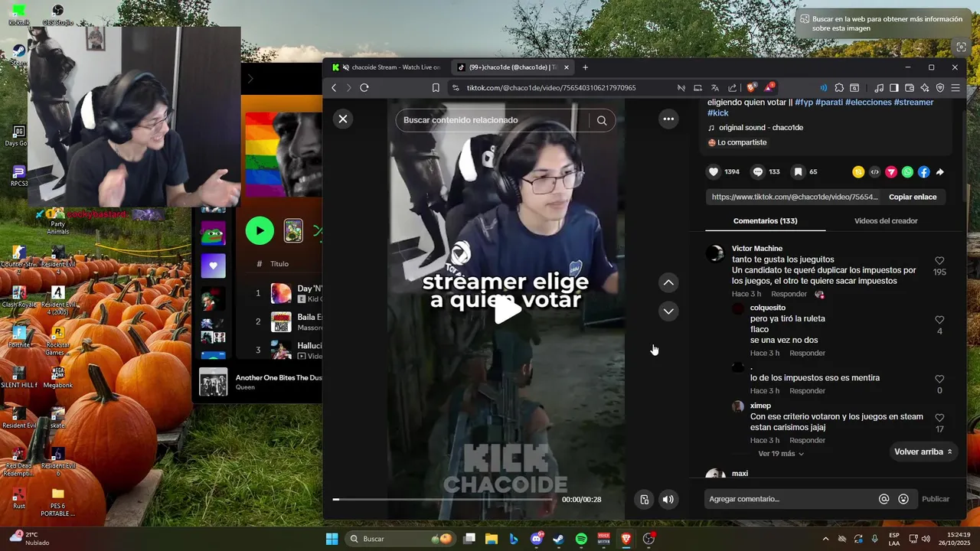Open Discord from the taskbar
The image size is (980, 551).
click(536, 539)
